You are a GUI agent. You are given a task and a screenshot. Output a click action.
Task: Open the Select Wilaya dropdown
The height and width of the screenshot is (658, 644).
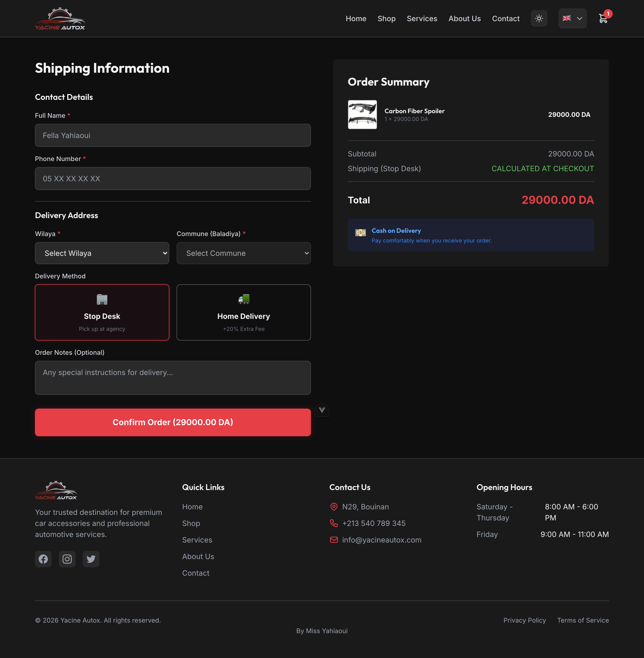102,253
